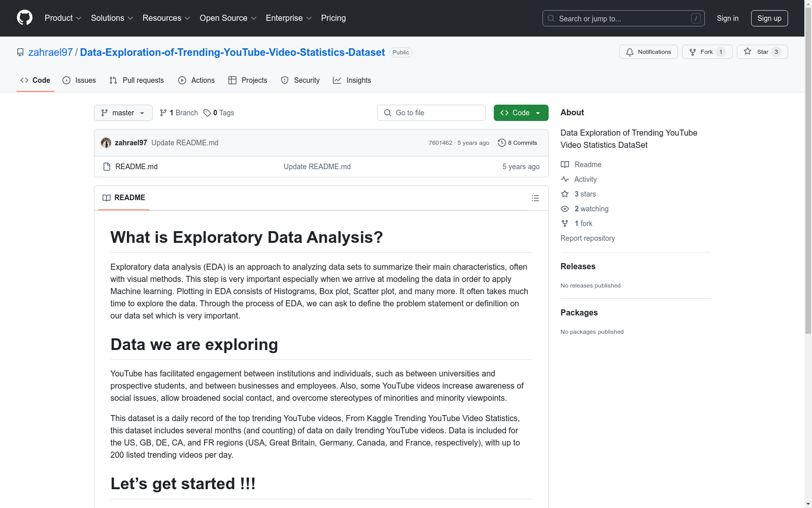812x508 pixels.
Task: Click 'No releases published' text
Action: 591,285
